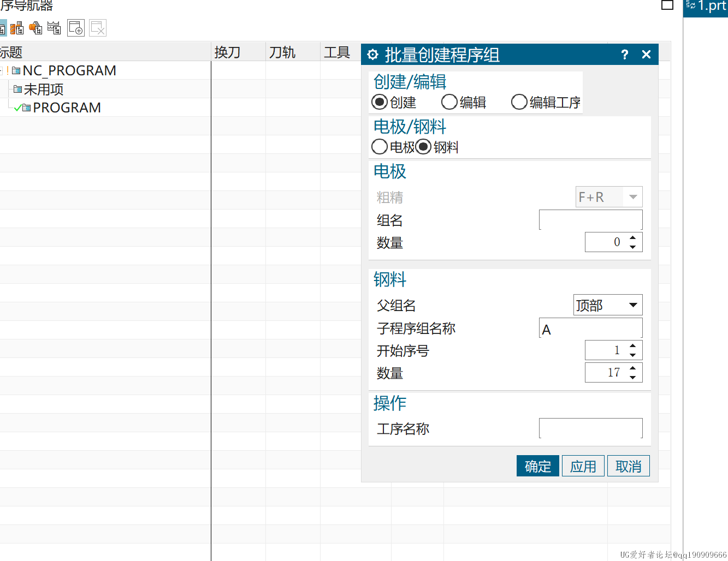Decrease the 钢料 数量 value

[x=633, y=378]
